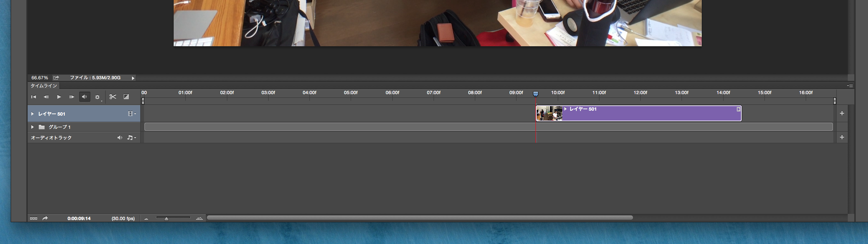Select the オーディオトラック label

[51, 138]
